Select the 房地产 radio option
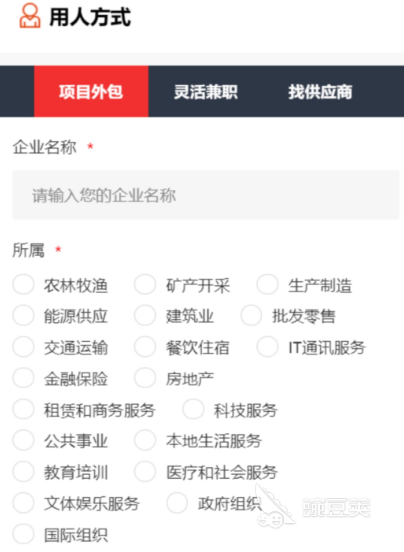The width and height of the screenshot is (404, 552). point(145,378)
